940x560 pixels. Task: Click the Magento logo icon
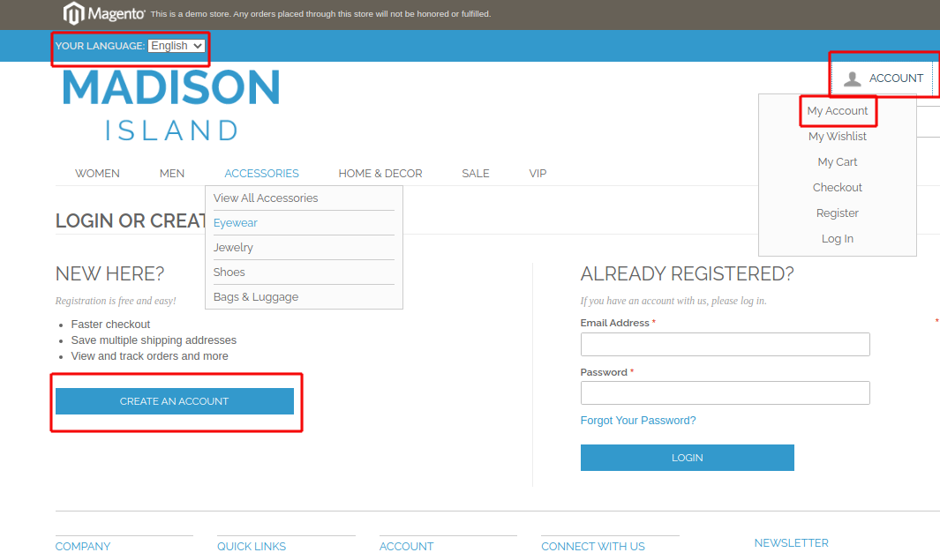pyautogui.click(x=73, y=13)
